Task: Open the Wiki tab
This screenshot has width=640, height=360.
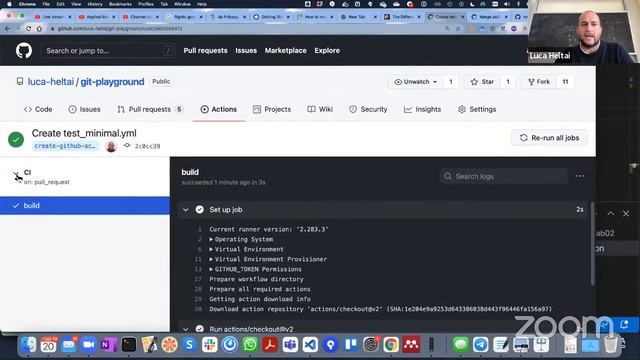Action: tap(320, 109)
